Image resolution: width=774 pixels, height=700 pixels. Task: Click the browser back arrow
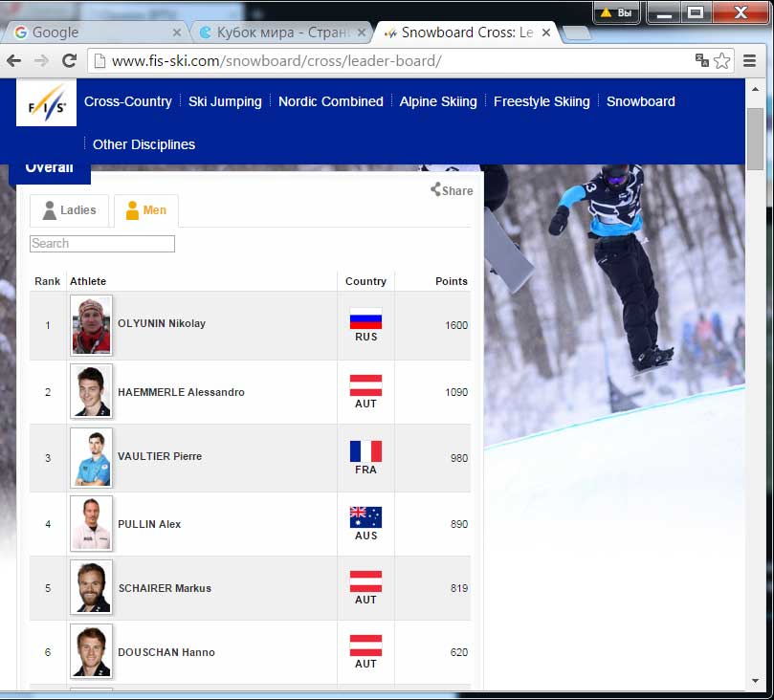pos(14,60)
